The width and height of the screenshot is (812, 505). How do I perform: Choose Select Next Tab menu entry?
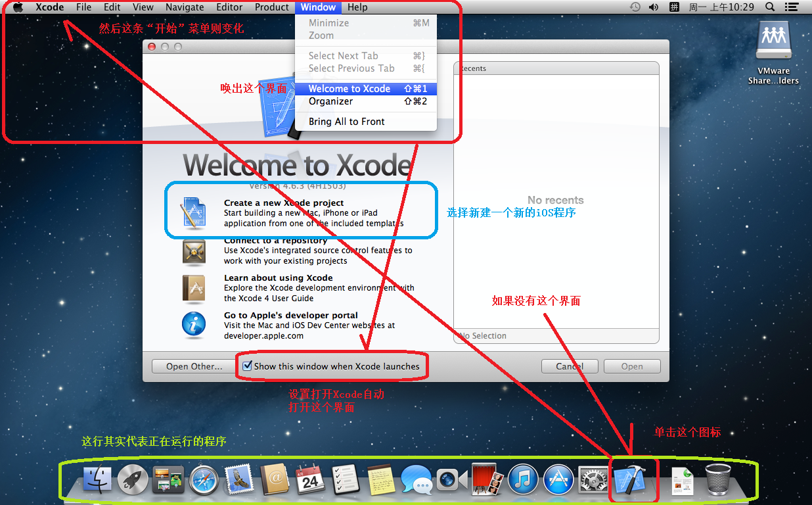tap(366, 56)
